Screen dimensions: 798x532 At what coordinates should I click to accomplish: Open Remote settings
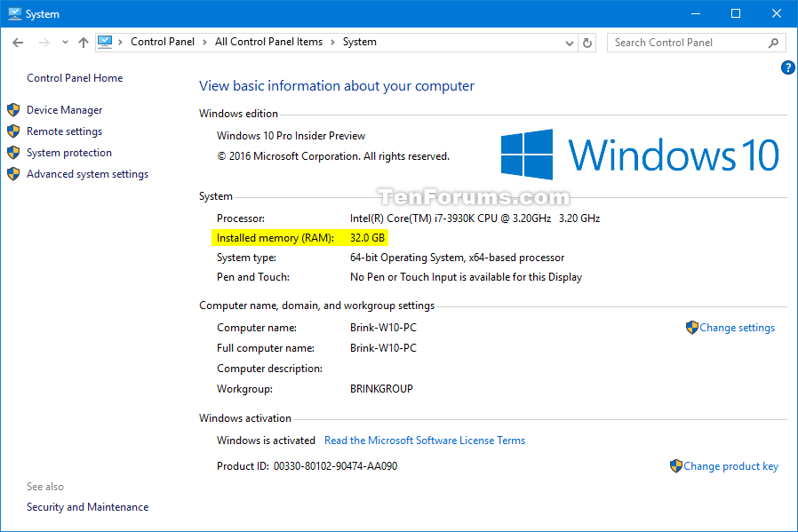(x=65, y=131)
